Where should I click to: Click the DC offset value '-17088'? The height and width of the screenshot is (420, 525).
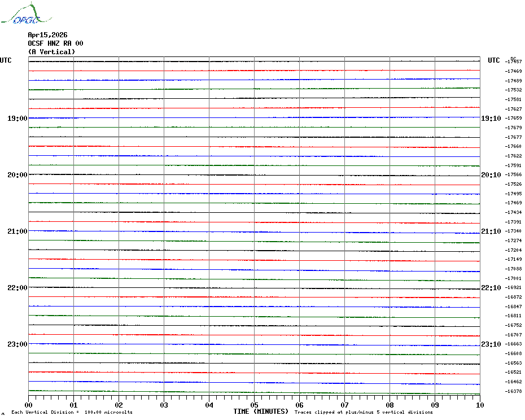pyautogui.click(x=514, y=269)
